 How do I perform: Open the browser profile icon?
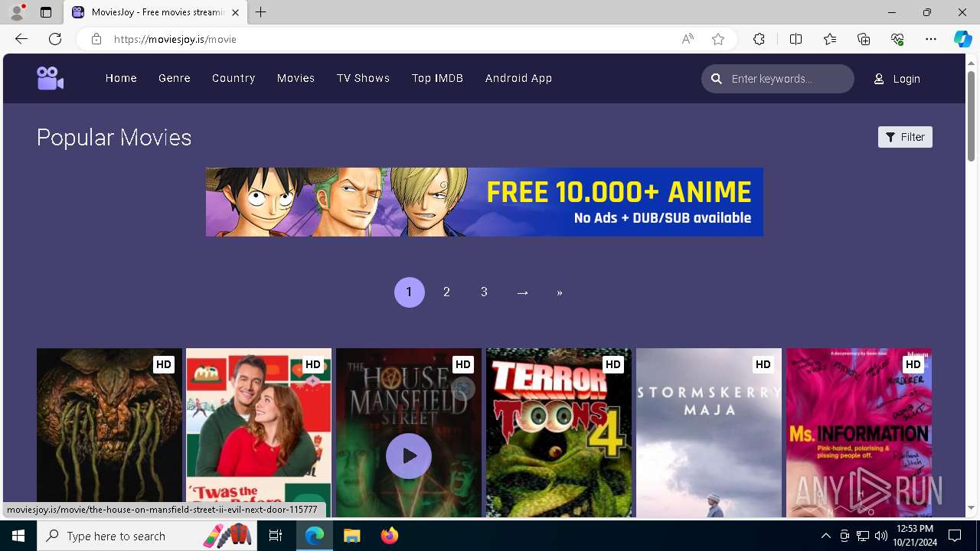click(17, 12)
